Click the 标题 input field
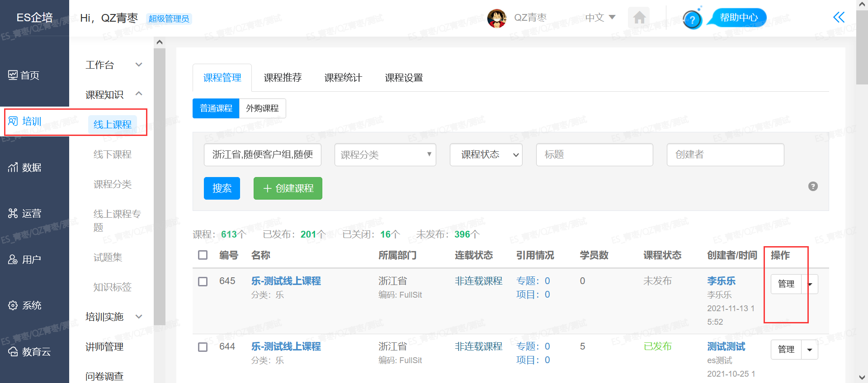Screen dimensions: 868x383 click(594, 155)
